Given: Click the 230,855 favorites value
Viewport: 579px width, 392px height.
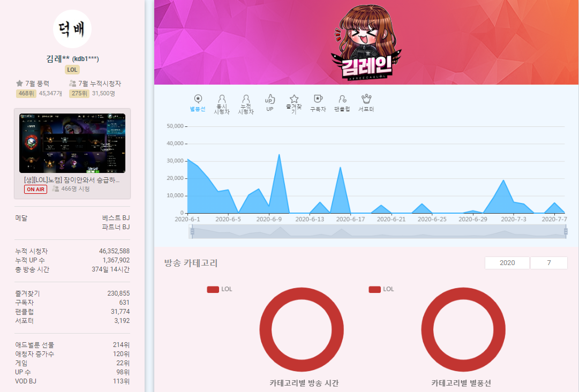Looking at the screenshot, I should 118,293.
